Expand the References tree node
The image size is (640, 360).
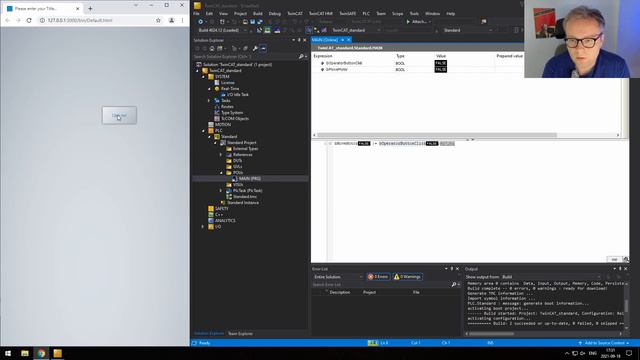[x=221, y=155]
